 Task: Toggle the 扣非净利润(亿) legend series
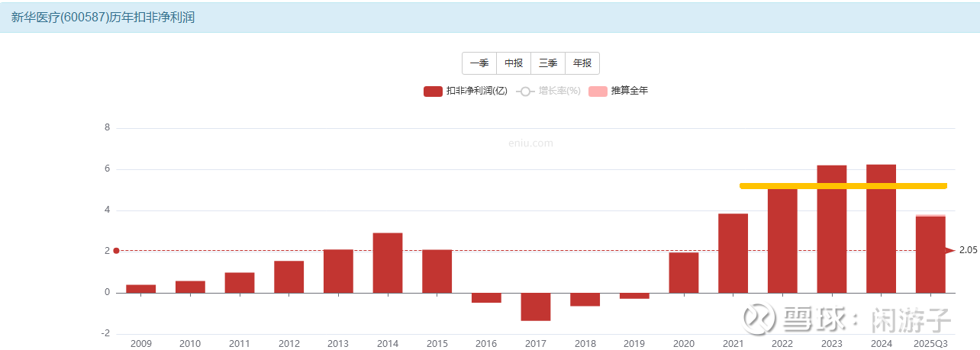(x=466, y=92)
